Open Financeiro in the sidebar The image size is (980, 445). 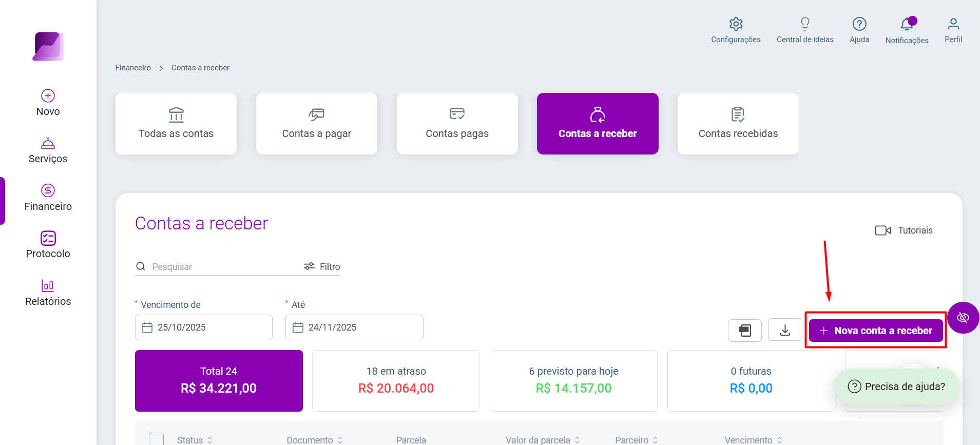tap(48, 198)
